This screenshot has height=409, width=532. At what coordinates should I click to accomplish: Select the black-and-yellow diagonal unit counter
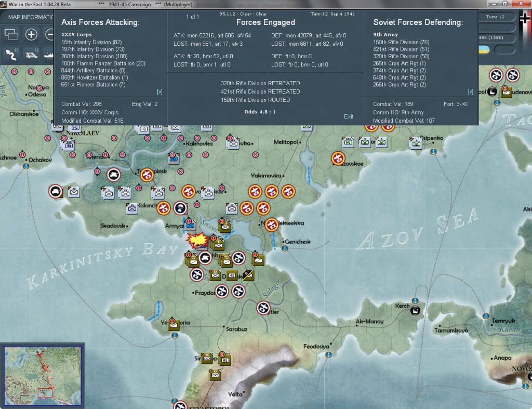pos(248,275)
